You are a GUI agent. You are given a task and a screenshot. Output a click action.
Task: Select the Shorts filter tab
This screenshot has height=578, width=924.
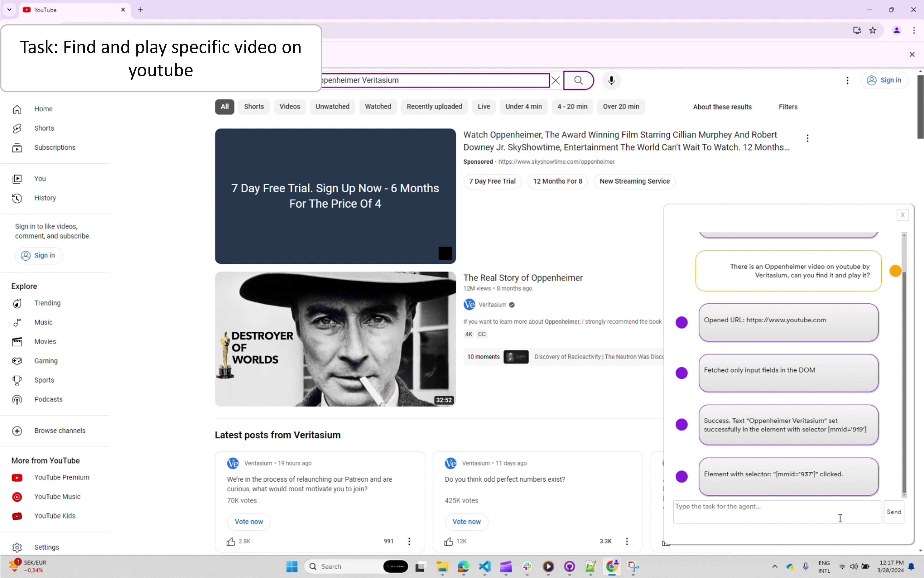pos(254,106)
